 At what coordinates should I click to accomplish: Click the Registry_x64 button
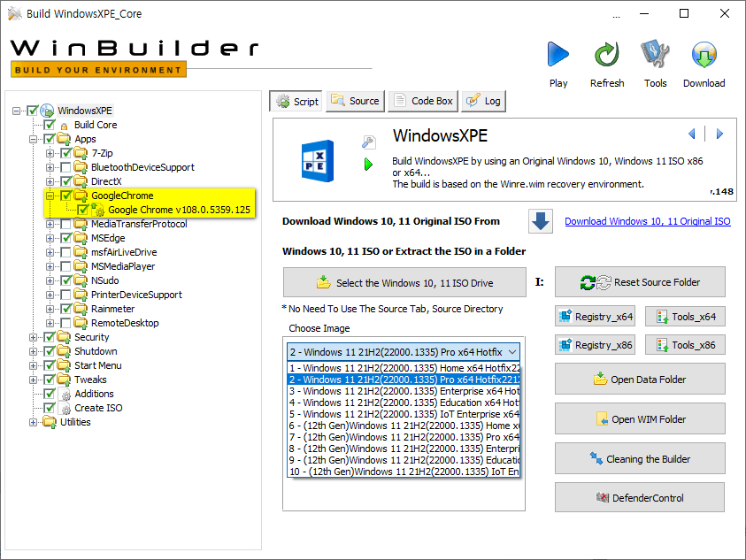pos(595,317)
